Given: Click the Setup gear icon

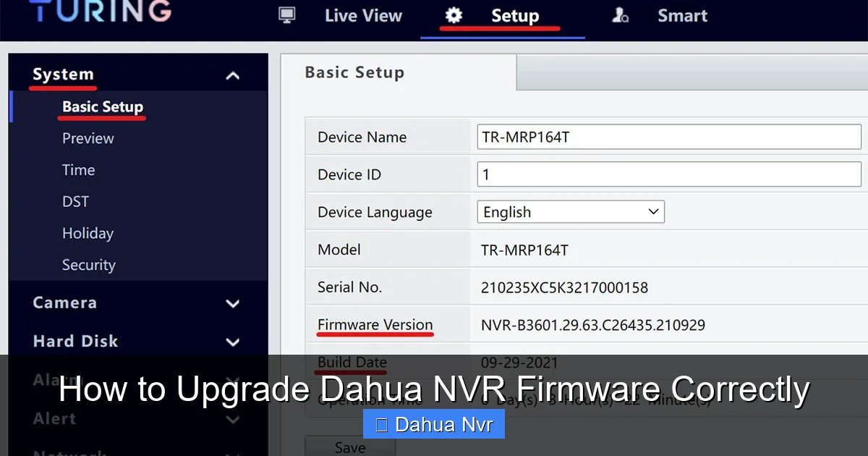Looking at the screenshot, I should (x=454, y=14).
